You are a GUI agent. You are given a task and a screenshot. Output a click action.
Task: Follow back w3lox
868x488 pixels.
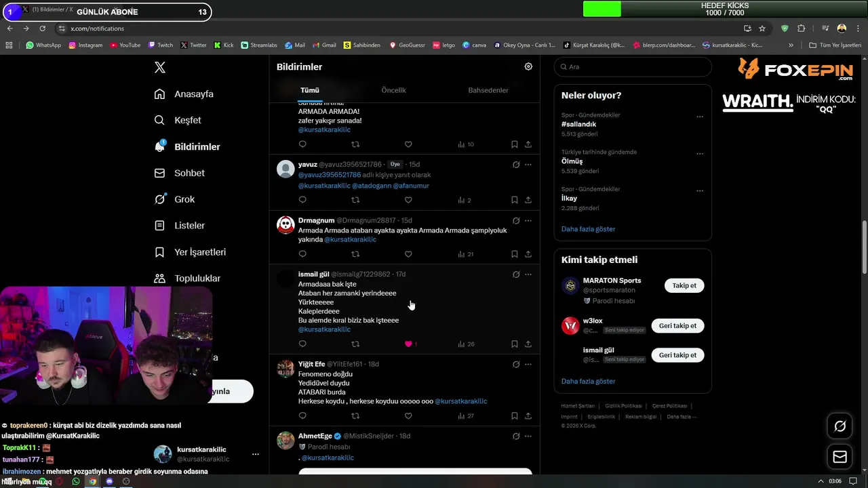(x=677, y=326)
